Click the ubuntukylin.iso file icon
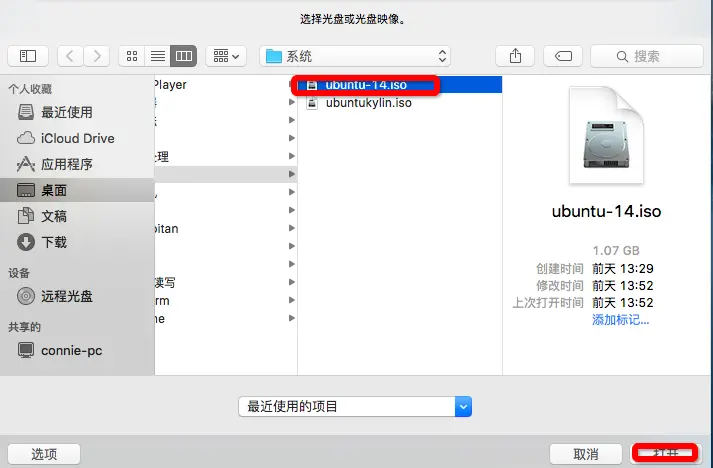 312,103
